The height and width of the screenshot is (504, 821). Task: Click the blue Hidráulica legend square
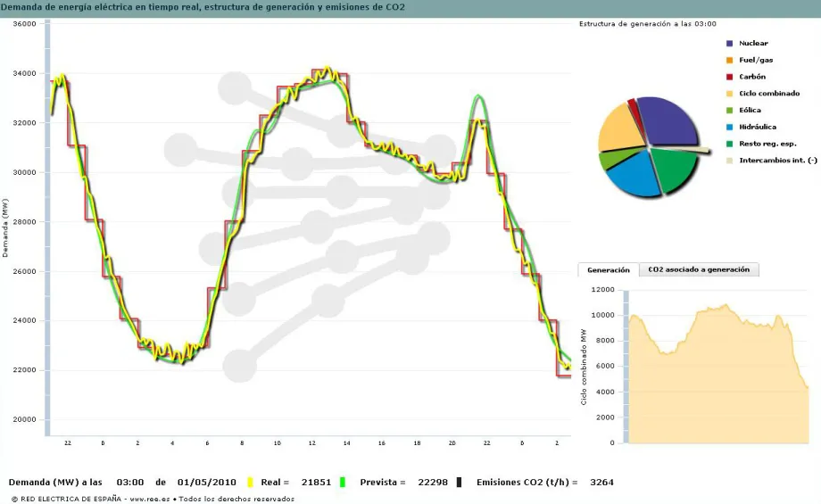point(729,128)
